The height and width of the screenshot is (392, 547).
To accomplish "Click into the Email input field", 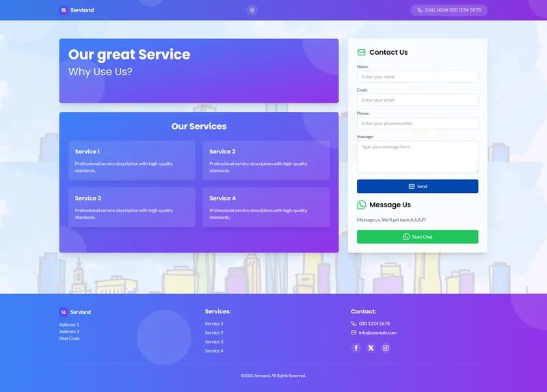I will point(417,100).
